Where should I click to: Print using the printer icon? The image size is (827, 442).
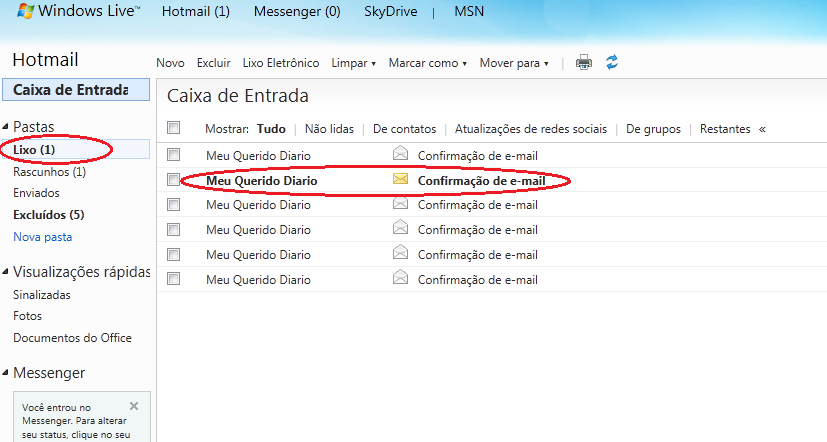[583, 63]
